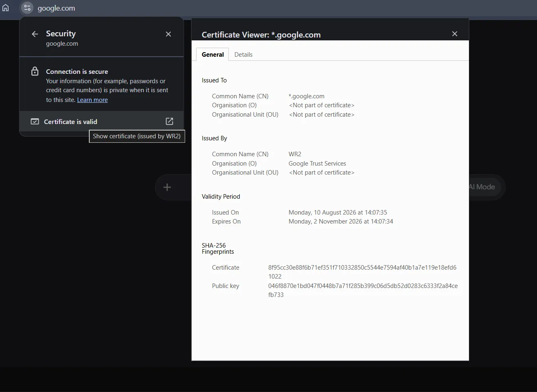Screen dimensions: 537x392
Task: Switch to the Details tab
Action: coord(243,55)
